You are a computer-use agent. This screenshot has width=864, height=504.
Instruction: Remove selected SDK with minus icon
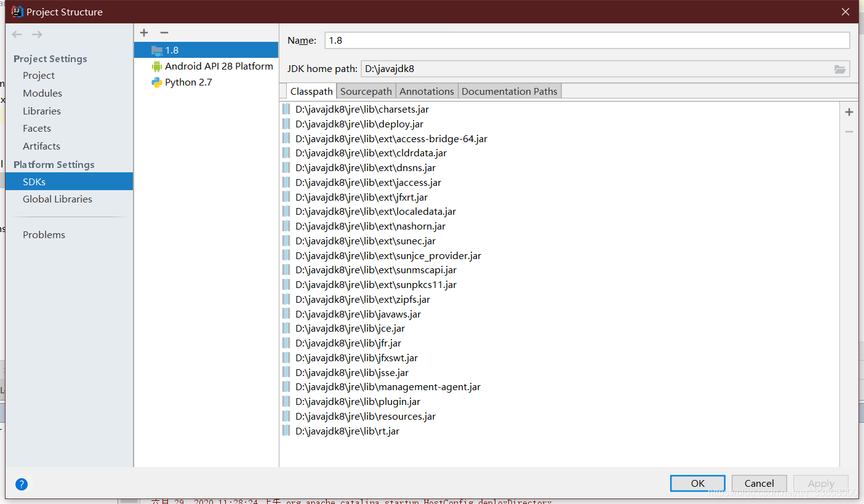[164, 33]
